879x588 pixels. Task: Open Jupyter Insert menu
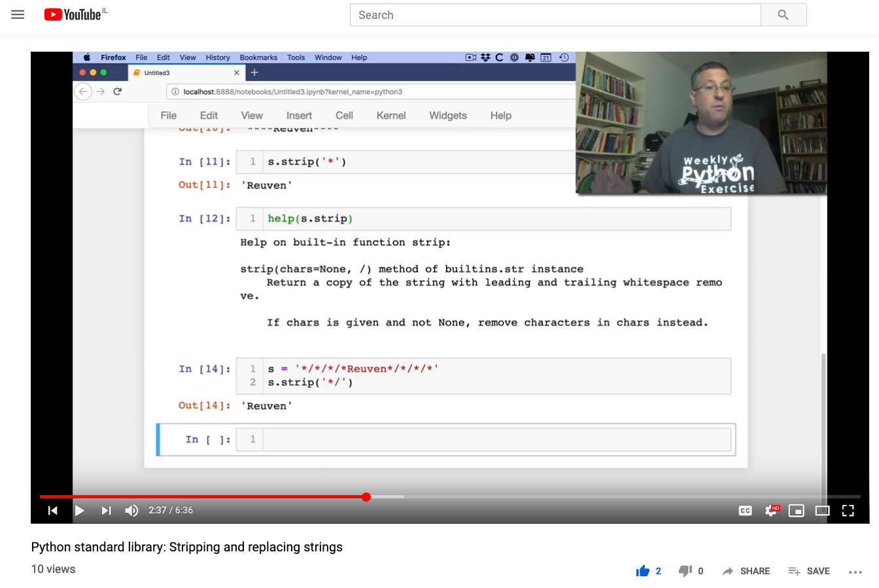(x=299, y=116)
